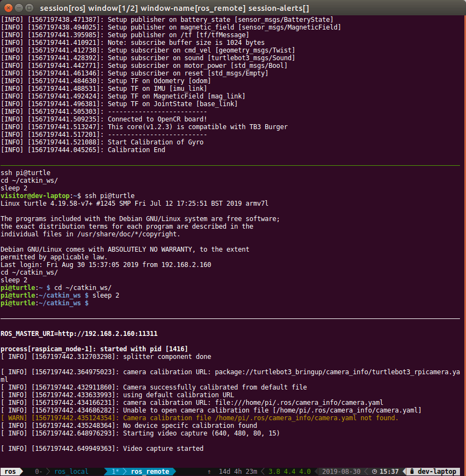Minimize the terminal window
This screenshot has width=466, height=476.
click(x=19, y=8)
